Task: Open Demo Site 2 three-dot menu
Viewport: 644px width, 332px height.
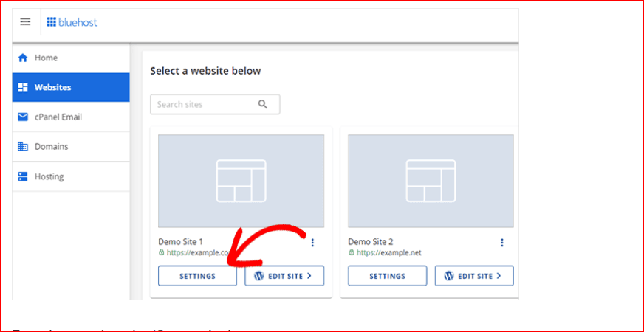Action: click(x=502, y=243)
